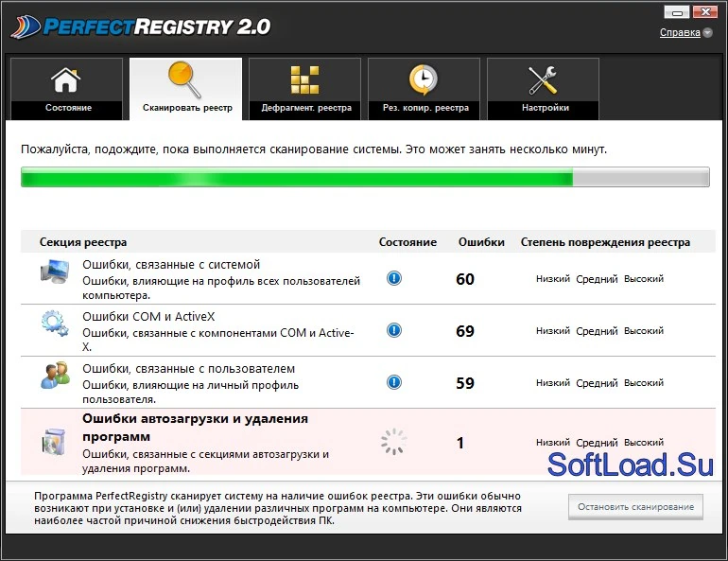Click the two users profile errors icon
This screenshot has height=561, width=728.
pyautogui.click(x=55, y=376)
